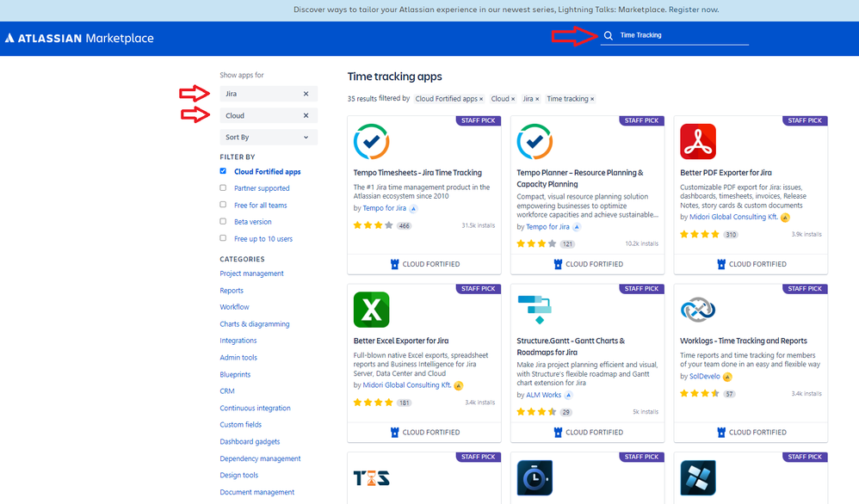Remove the Time tracking filter tag
Image resolution: width=859 pixels, height=504 pixels.
tap(592, 99)
